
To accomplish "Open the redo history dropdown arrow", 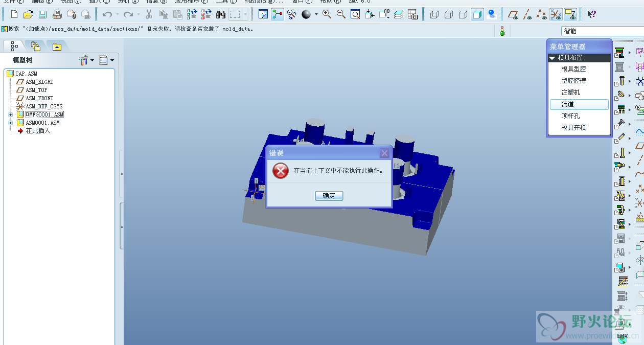I will 138,14.
